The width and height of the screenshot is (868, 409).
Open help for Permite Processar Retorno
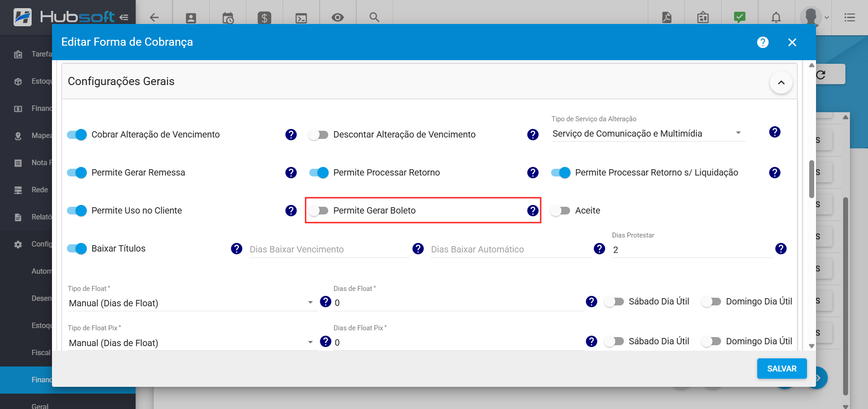click(533, 172)
